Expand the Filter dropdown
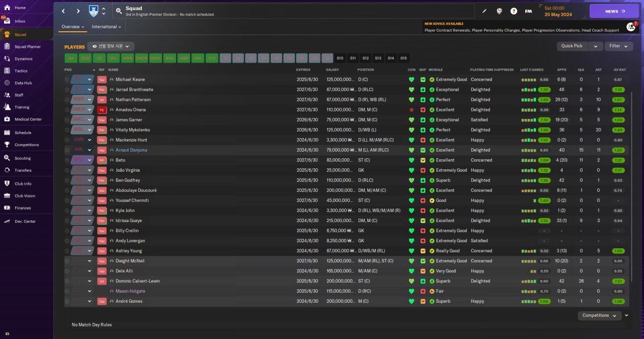Screen dimensions: 644x339 click(618, 46)
